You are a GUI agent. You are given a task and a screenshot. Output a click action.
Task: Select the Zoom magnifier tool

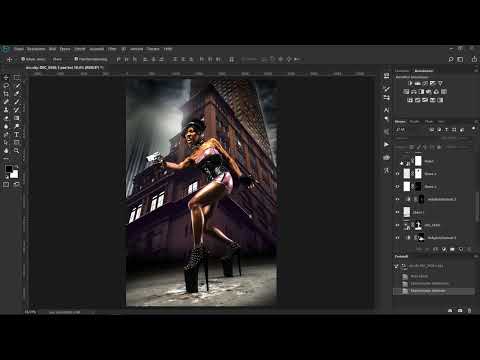[x=16, y=151]
